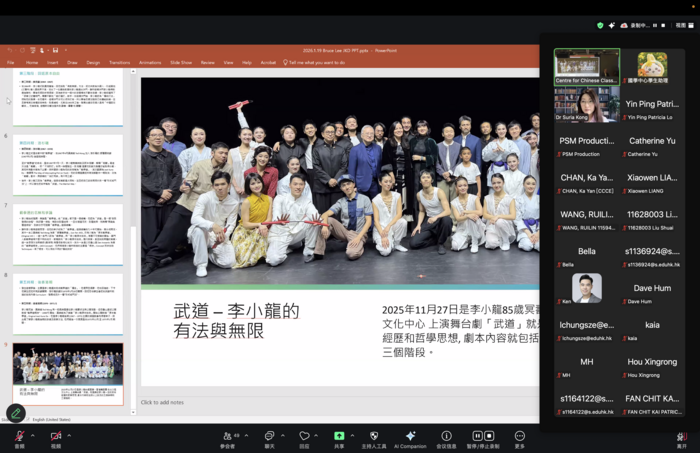Click Start From Beginning icon in PowerPoint
The height and width of the screenshot is (453, 700).
point(33,50)
